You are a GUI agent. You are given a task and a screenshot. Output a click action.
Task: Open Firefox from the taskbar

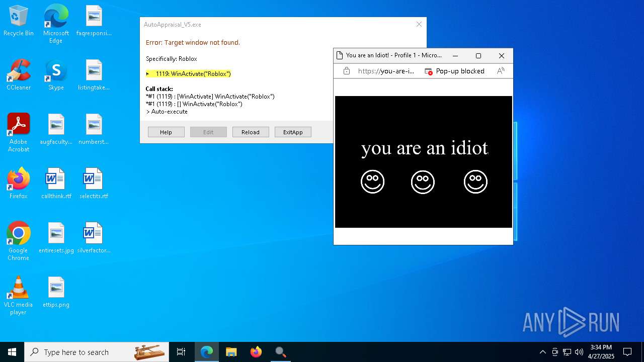(x=256, y=352)
